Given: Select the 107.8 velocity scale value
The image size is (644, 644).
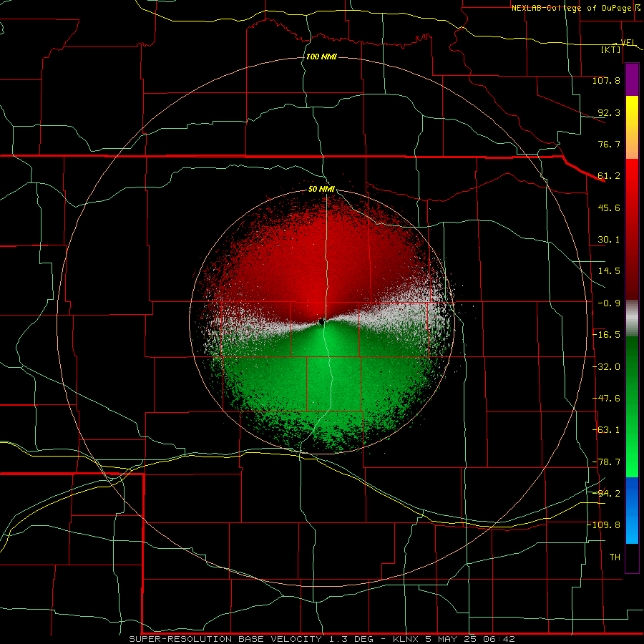Looking at the screenshot, I should point(606,80).
